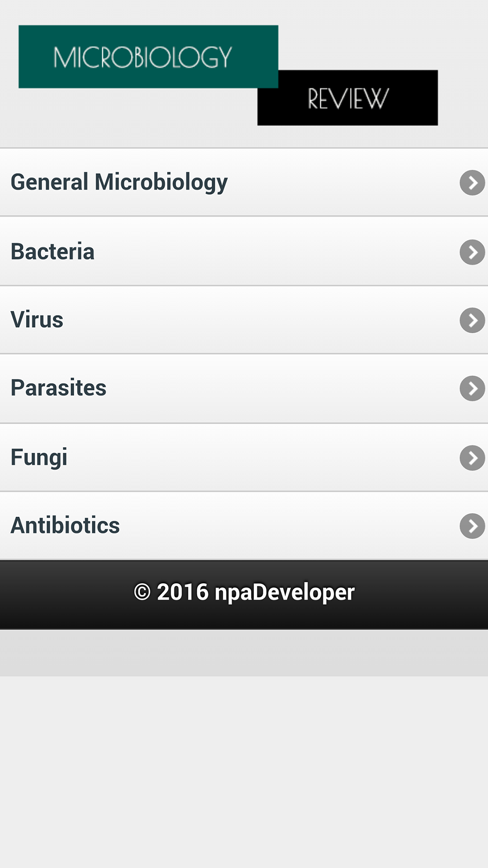
Task: Click the MICROBIOLOGY logo banner
Action: (x=148, y=56)
